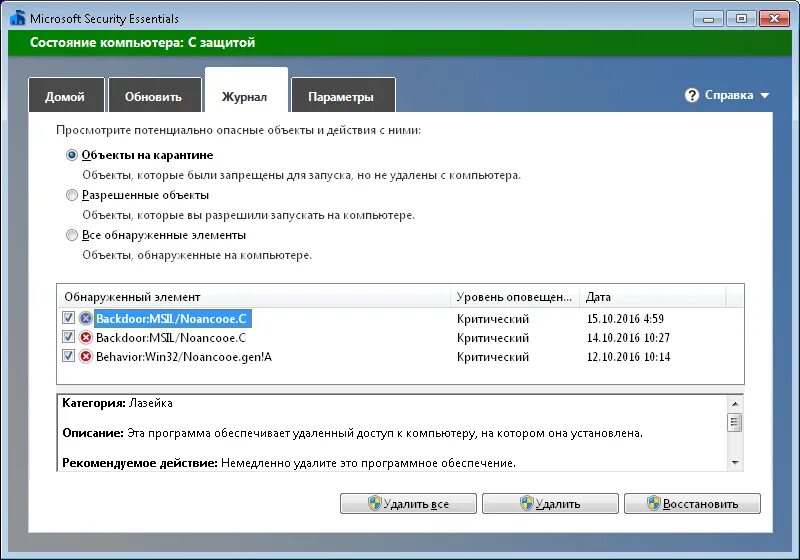The image size is (800, 560).
Task: Select the 'Разрешенные объекты' radio button
Action: pyautogui.click(x=72, y=195)
